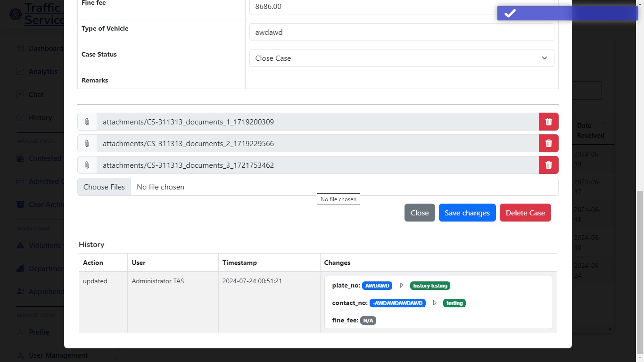Remove the documents_3_1721753462 attachment via trash icon

(x=548, y=165)
